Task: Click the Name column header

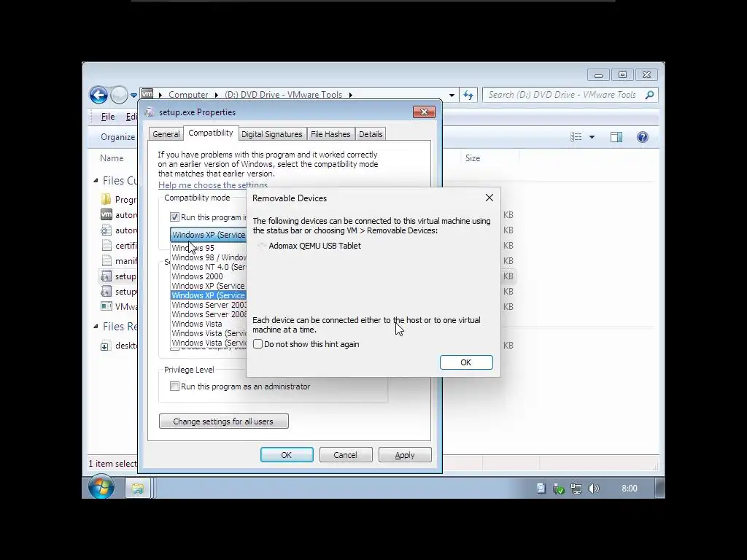Action: (112, 158)
